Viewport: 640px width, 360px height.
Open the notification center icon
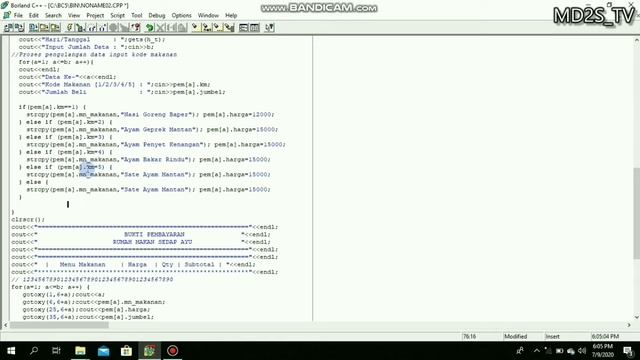(x=628, y=351)
